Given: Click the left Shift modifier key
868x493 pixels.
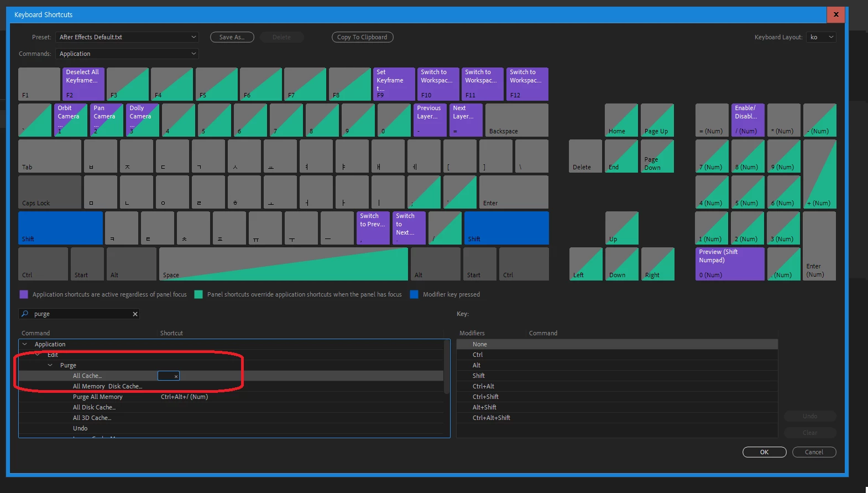Looking at the screenshot, I should [x=60, y=228].
